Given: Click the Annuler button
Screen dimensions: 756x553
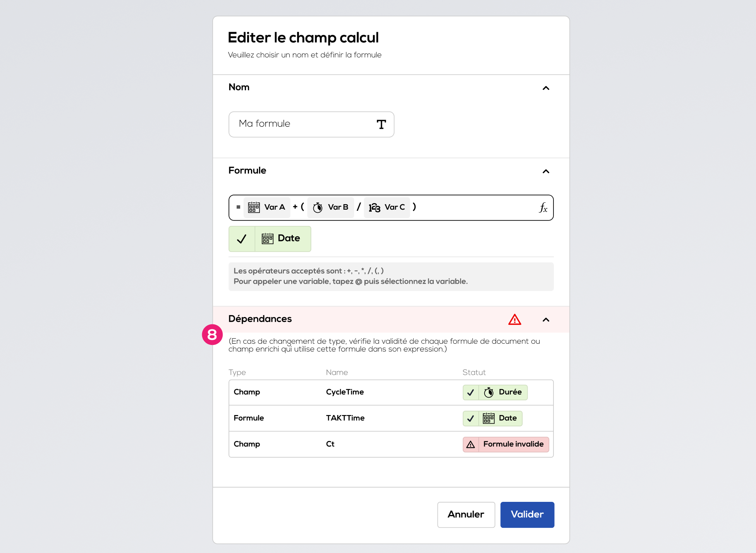Looking at the screenshot, I should pyautogui.click(x=466, y=515).
